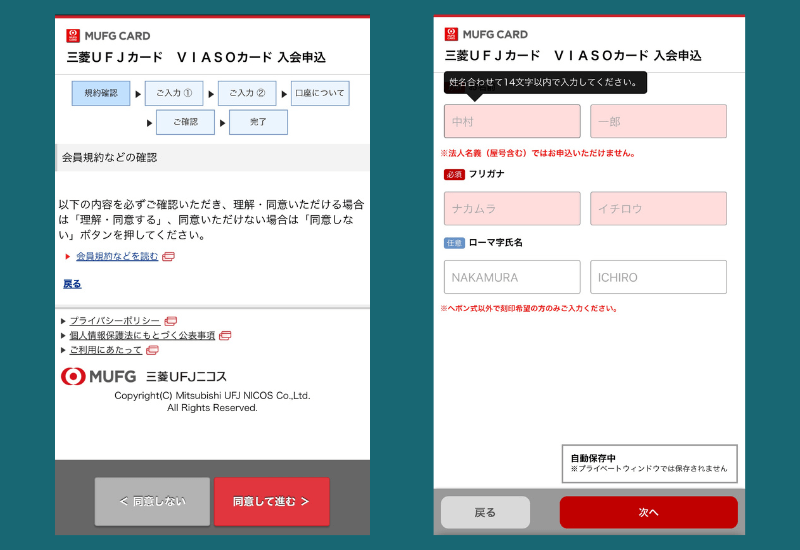
Task: Click the 自動保存中 notice box
Action: (x=649, y=464)
